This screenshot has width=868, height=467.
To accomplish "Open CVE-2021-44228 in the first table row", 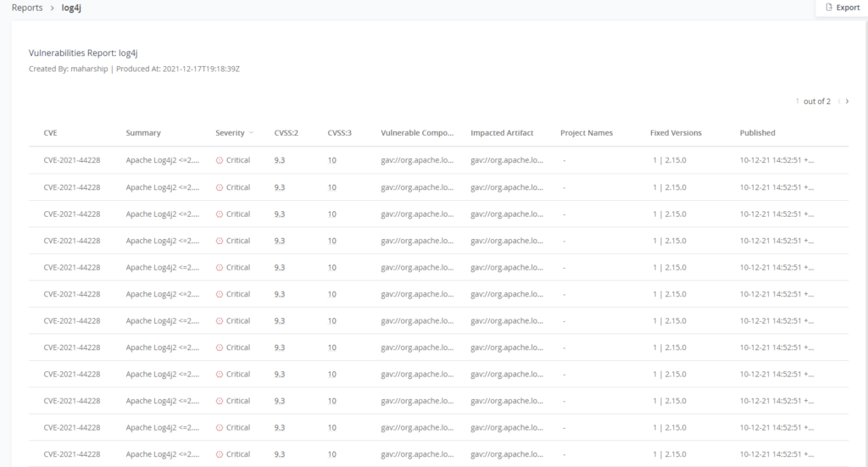I will (x=72, y=160).
